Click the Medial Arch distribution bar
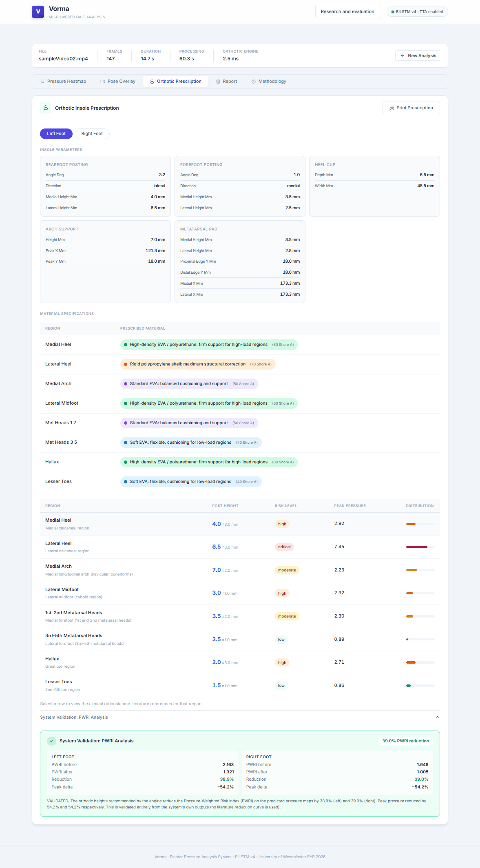Screen dimensions: 480x868 pyautogui.click(x=420, y=570)
